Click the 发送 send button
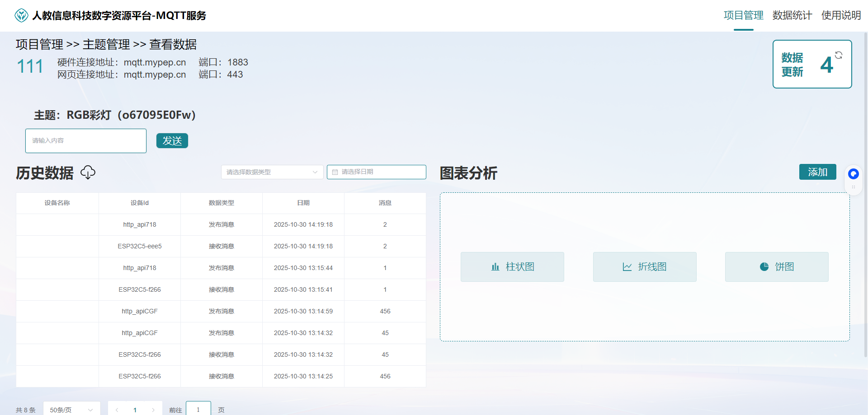This screenshot has width=868, height=415. (x=172, y=140)
